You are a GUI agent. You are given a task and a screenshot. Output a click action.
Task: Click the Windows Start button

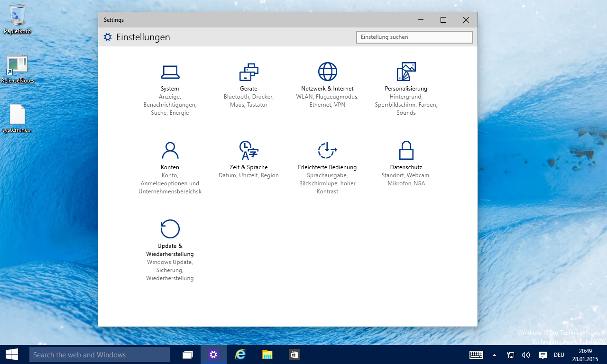(12, 355)
